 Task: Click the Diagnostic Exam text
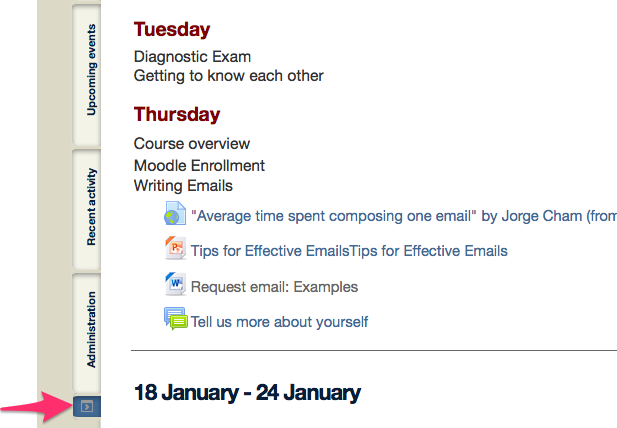click(x=192, y=57)
